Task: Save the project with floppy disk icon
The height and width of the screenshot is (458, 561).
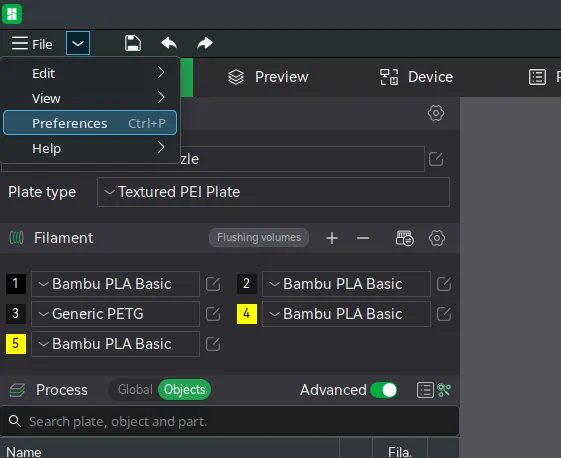Action: [133, 43]
